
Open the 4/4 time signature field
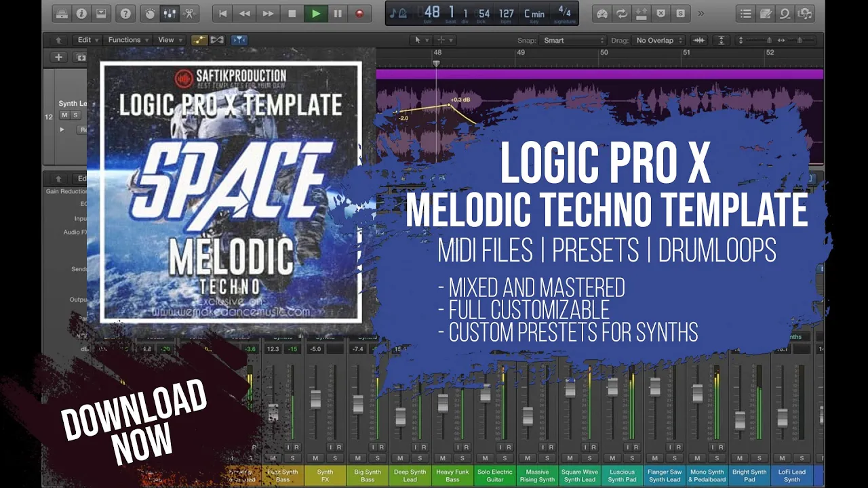click(564, 12)
